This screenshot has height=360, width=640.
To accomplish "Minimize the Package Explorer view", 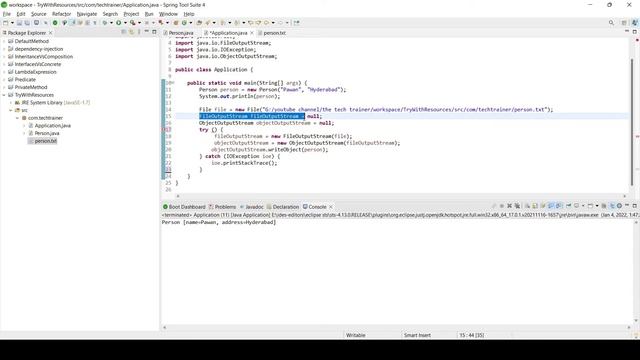I will click(147, 32).
